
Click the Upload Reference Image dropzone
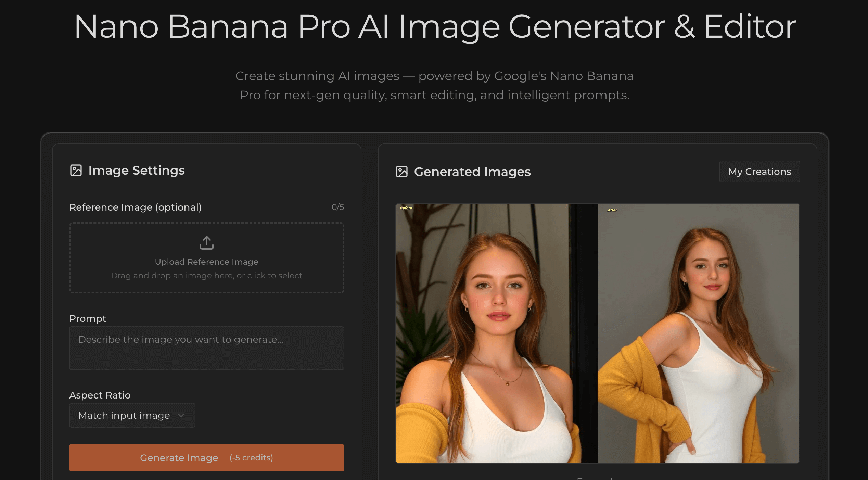[x=206, y=258]
